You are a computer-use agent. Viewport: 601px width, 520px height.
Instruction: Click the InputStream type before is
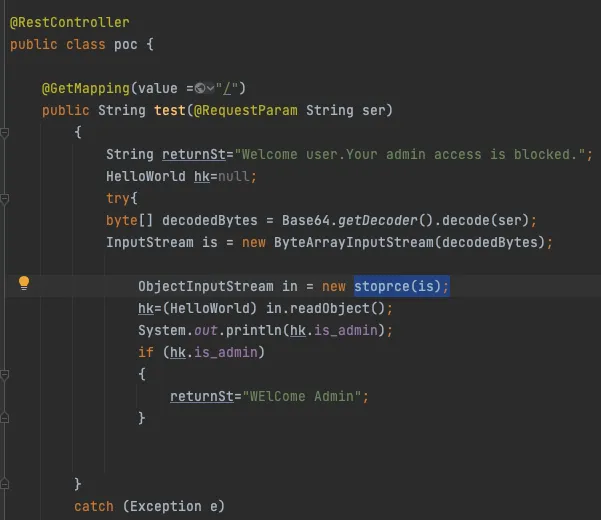pos(150,243)
